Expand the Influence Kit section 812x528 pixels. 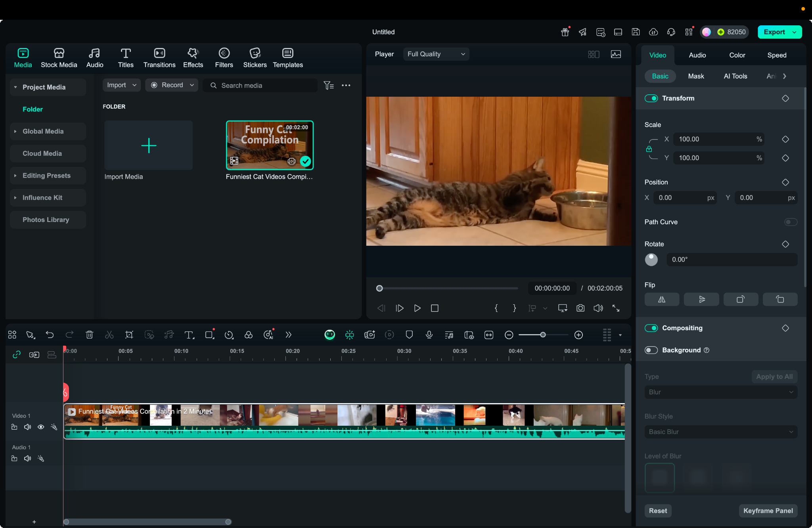coord(15,197)
